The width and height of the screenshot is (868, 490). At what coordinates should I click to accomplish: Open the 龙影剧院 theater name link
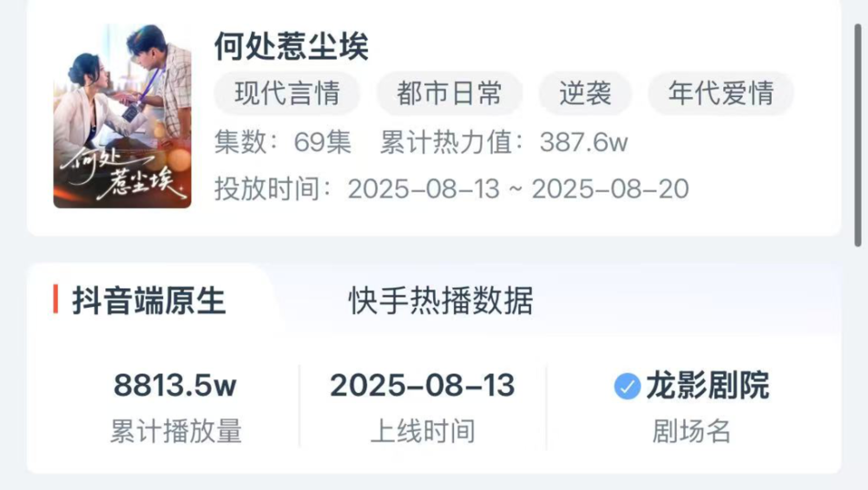(x=707, y=386)
